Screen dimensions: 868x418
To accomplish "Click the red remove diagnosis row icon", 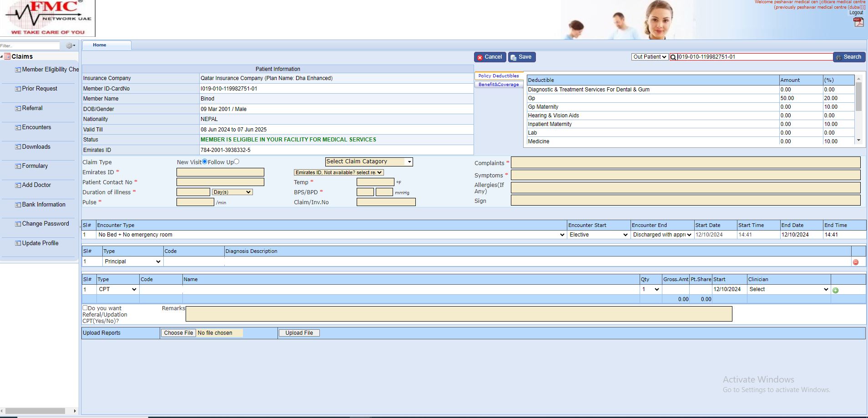I will click(x=856, y=262).
